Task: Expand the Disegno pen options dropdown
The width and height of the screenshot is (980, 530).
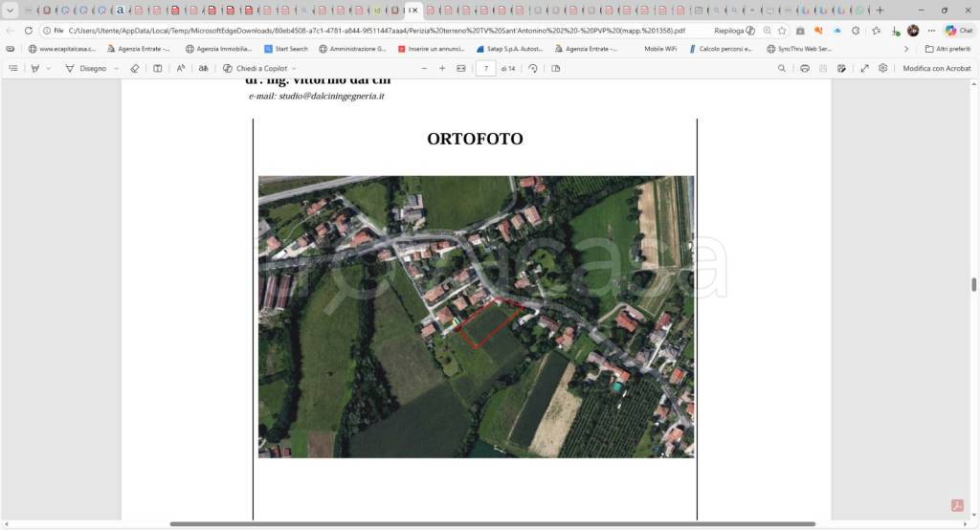Action: (x=117, y=69)
